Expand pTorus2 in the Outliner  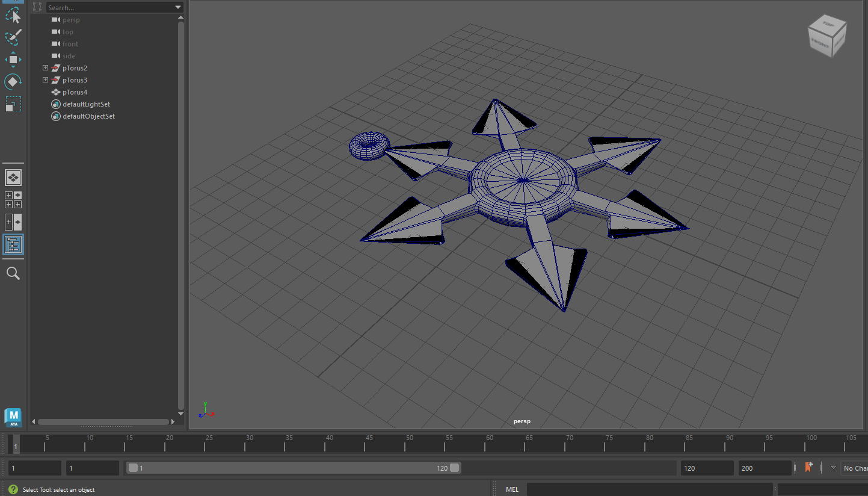[45, 67]
